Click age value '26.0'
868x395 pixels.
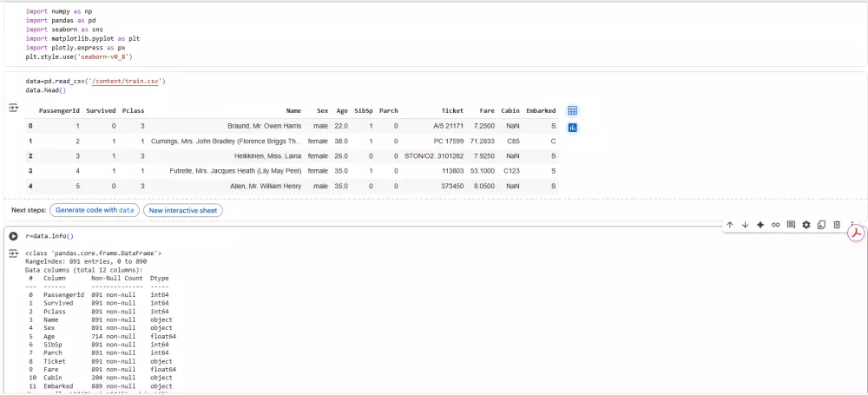[x=341, y=156]
